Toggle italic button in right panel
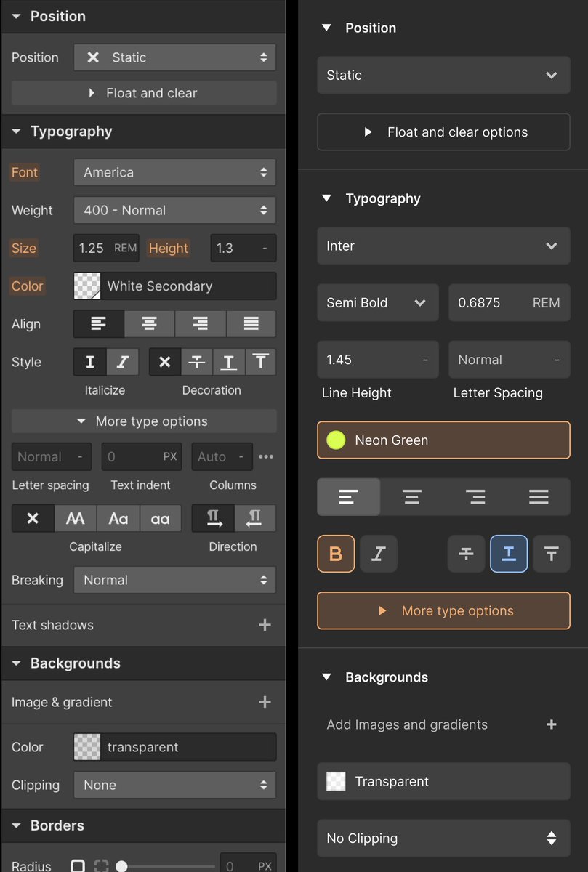The width and height of the screenshot is (588, 872). tap(378, 554)
